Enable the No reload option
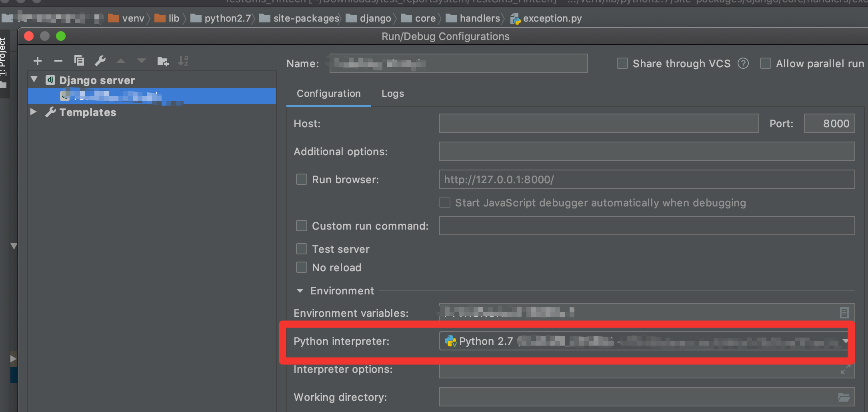868x412 pixels. [301, 267]
